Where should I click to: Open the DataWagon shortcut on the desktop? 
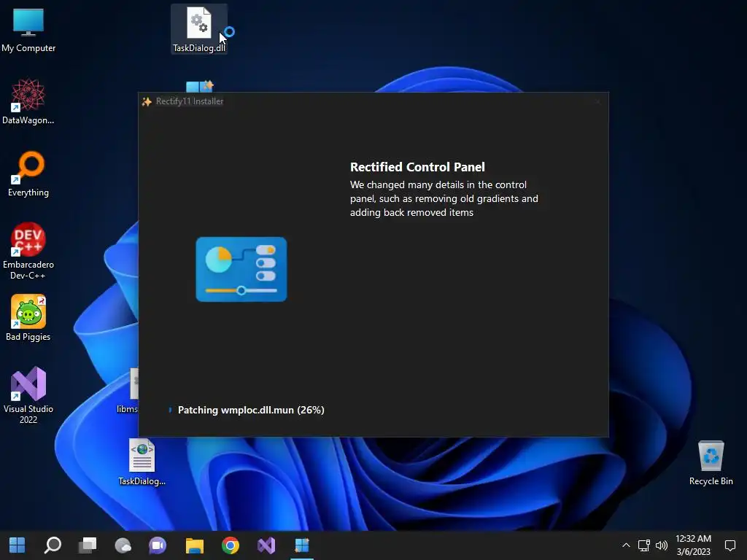tap(28, 101)
